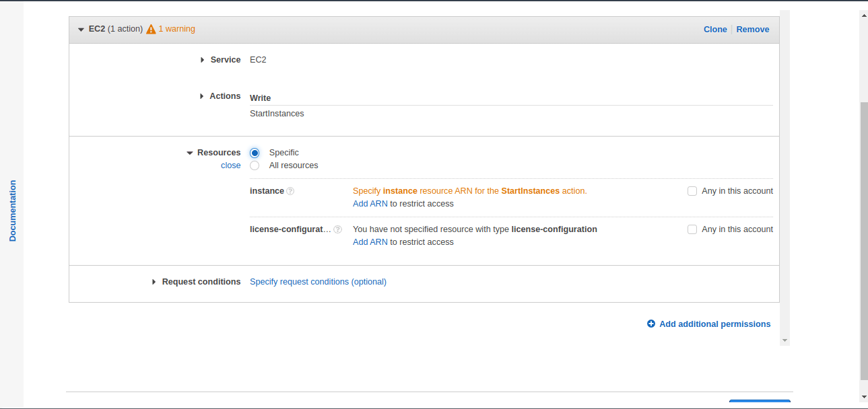868x409 pixels.
Task: Remove the EC2 permission block
Action: click(x=753, y=29)
